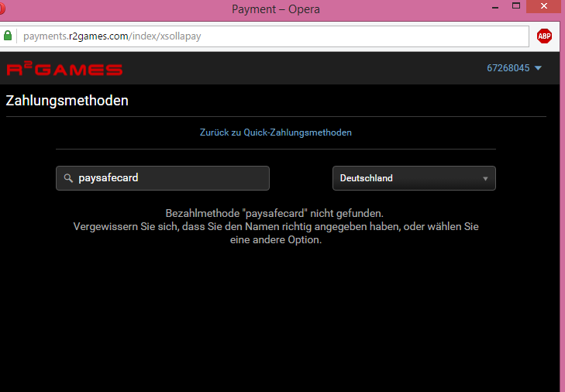Focus the paysafecard search field
Screen dimensions: 565x392
[171, 178]
